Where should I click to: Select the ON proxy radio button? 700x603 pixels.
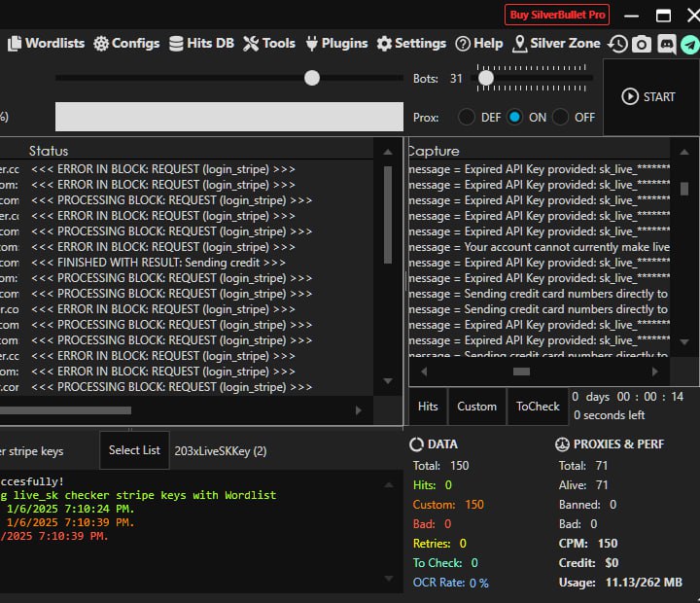click(x=514, y=117)
